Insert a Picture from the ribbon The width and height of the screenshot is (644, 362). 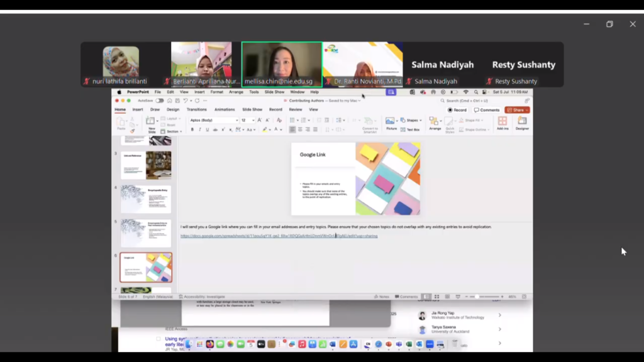point(391,123)
